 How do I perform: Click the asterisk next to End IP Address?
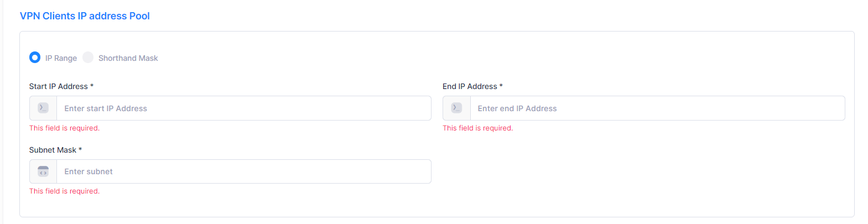pyautogui.click(x=501, y=86)
